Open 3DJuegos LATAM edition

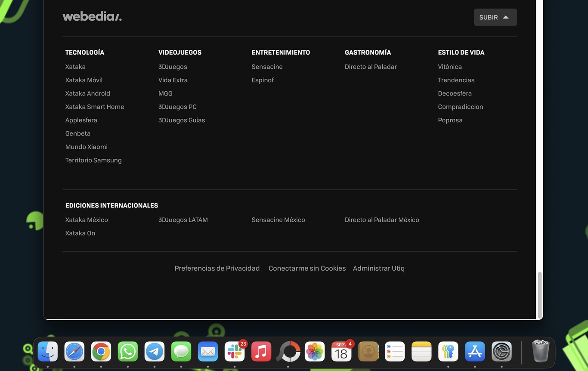click(183, 220)
